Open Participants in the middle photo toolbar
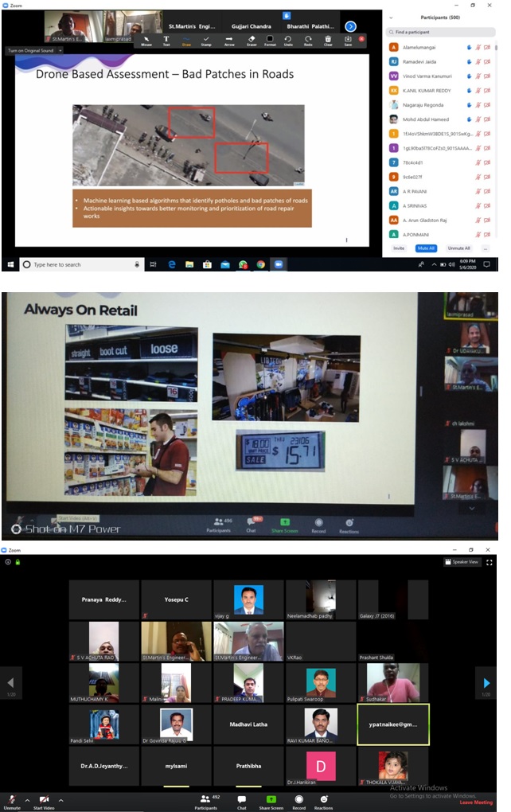The width and height of the screenshot is (511, 812). pyautogui.click(x=218, y=525)
